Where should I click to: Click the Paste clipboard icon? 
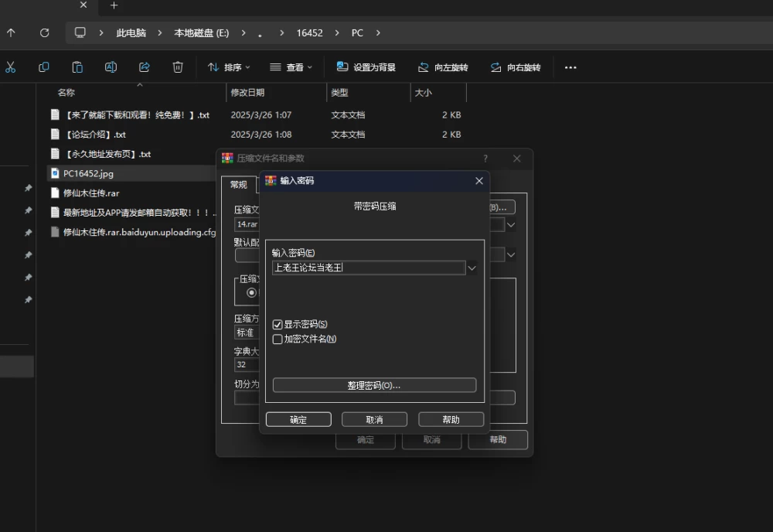77,67
